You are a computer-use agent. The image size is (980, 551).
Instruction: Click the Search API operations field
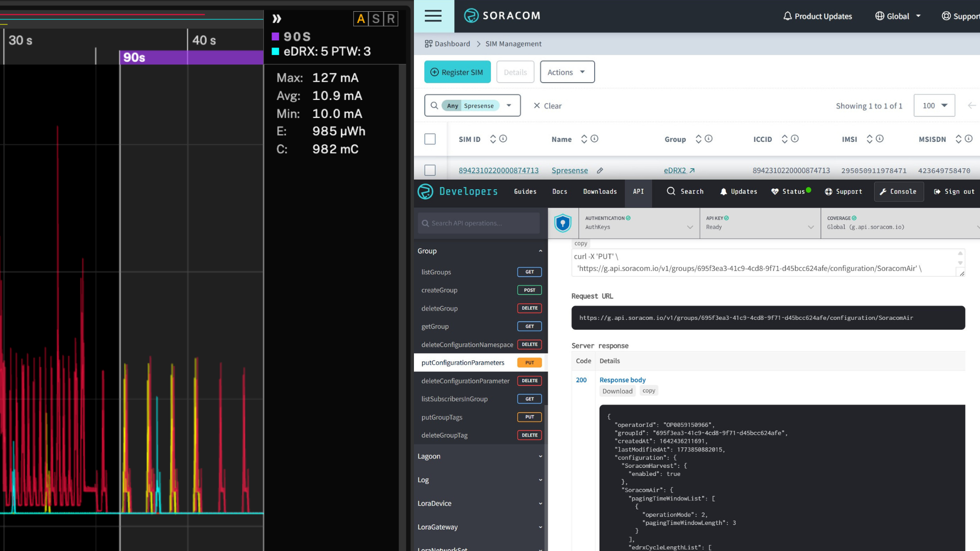coord(478,223)
